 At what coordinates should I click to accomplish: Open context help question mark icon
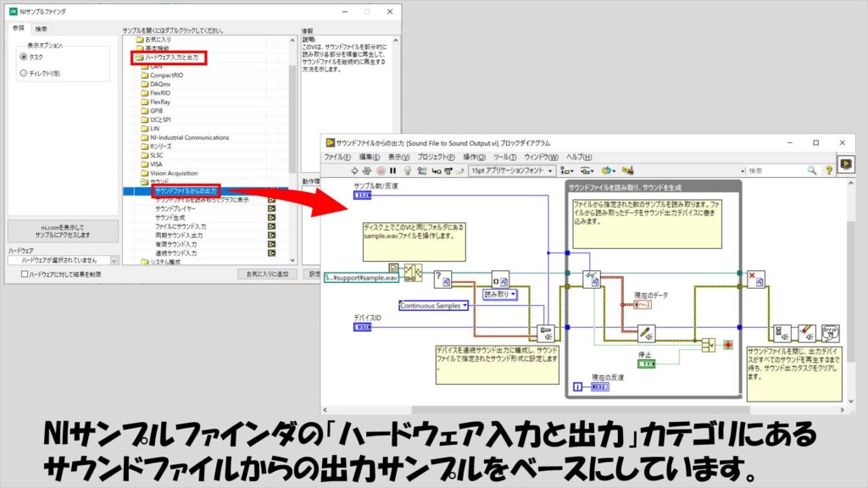click(829, 171)
